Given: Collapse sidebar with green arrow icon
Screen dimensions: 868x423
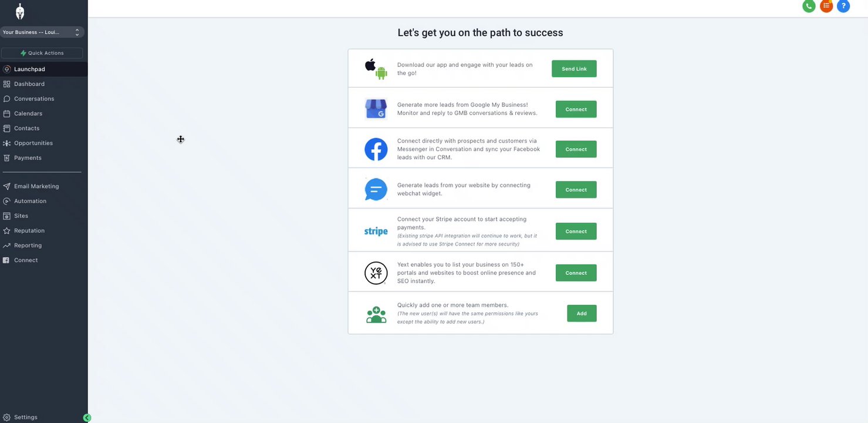Looking at the screenshot, I should [x=87, y=418].
